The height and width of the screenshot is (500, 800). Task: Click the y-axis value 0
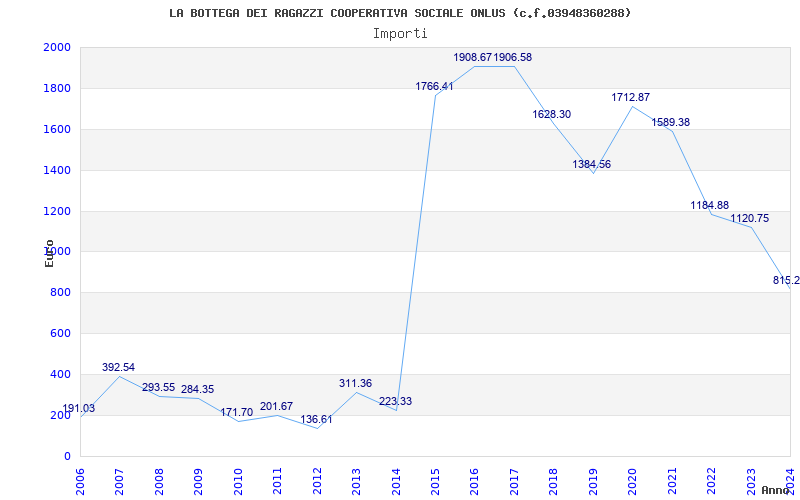point(67,456)
